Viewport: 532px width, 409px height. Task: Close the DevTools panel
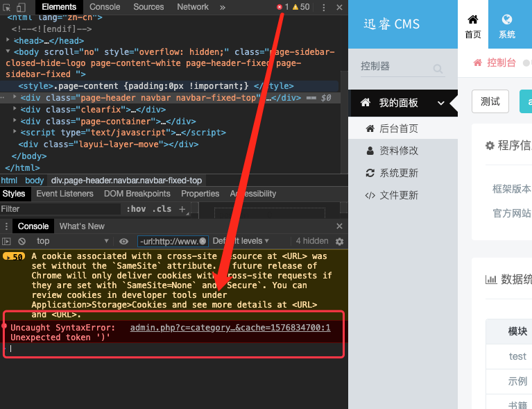pos(339,7)
